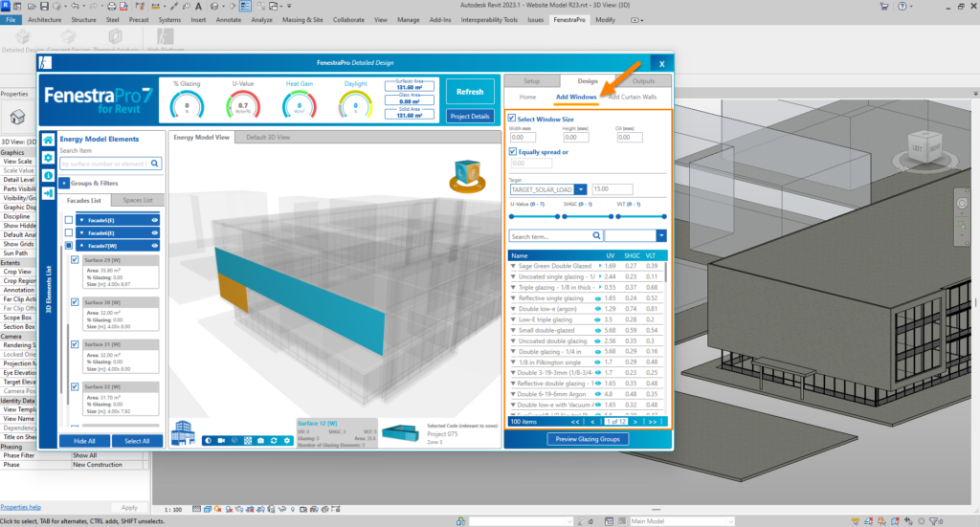Switch to the Setup tab
Image resolution: width=980 pixels, height=527 pixels.
coord(532,81)
